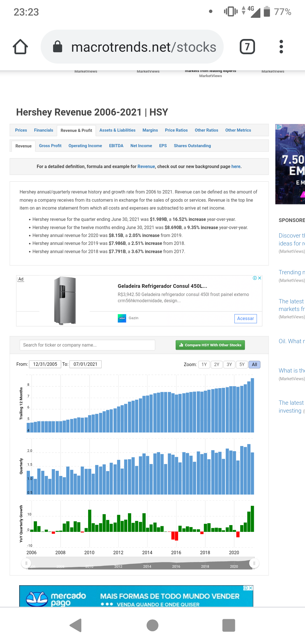Click the Hershey Revenue 2006-2021 heading
Image resolution: width=305 pixels, height=644 pixels.
(92, 112)
